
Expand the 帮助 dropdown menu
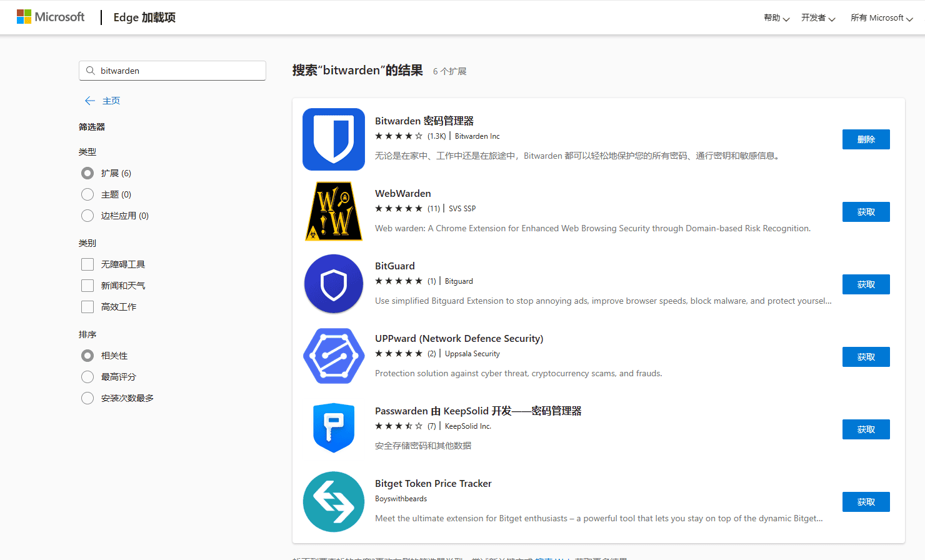point(777,18)
